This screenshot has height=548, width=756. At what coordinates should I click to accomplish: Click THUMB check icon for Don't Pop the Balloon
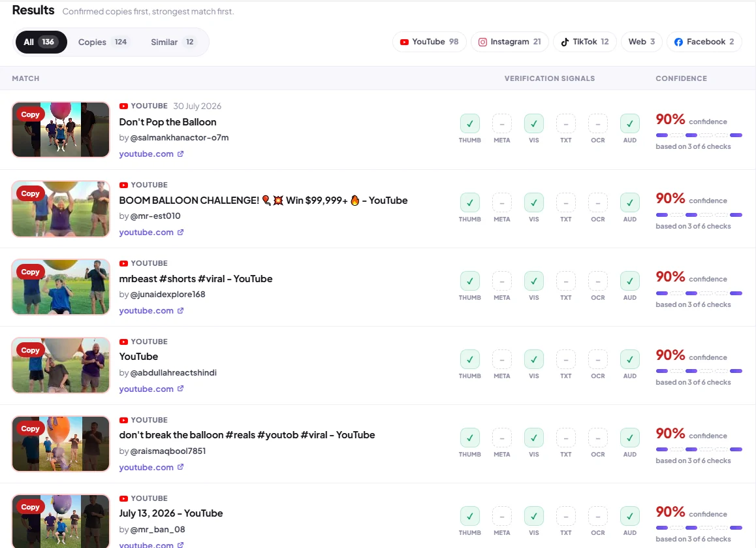pyautogui.click(x=469, y=124)
